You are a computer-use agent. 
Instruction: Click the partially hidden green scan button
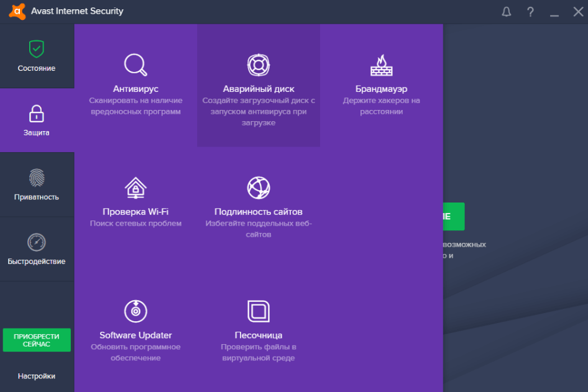pyautogui.click(x=454, y=217)
